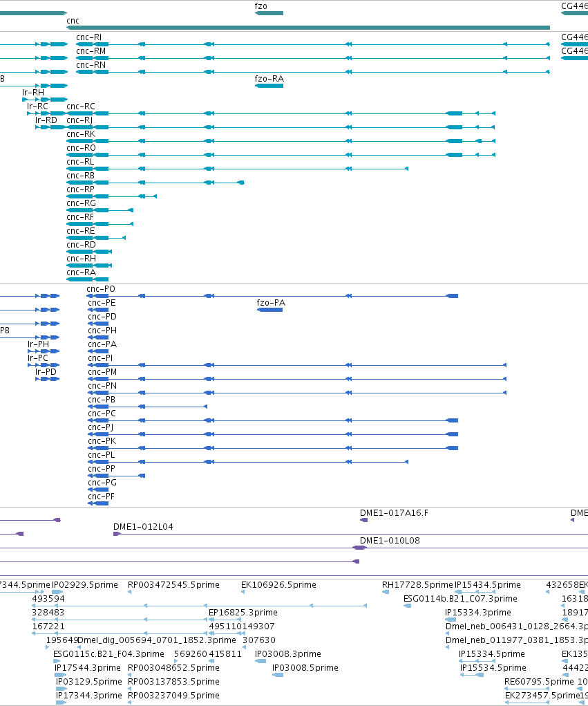Click the cnc-PI protein label
The width and height of the screenshot is (588, 706).
100,358
